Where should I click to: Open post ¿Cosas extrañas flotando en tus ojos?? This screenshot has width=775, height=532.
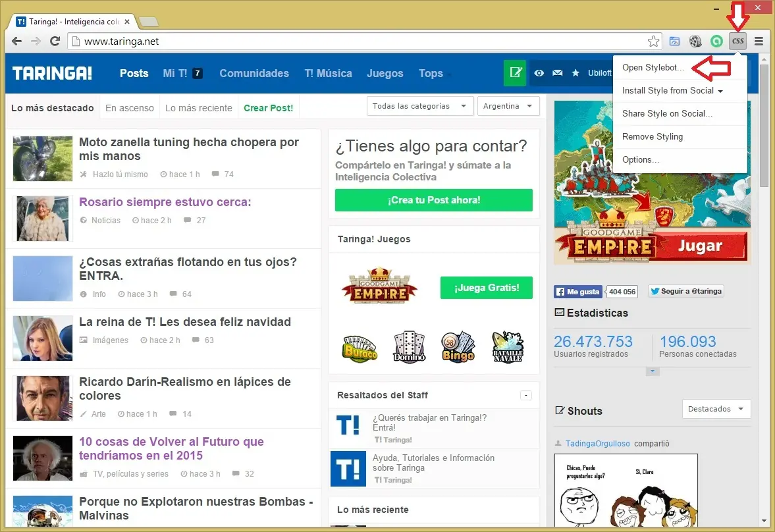[x=188, y=269]
